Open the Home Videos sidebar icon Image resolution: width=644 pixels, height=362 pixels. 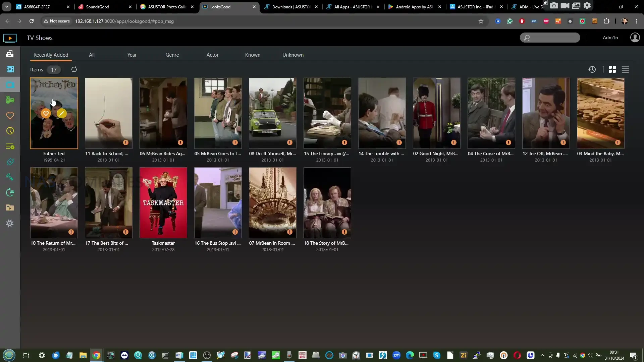click(x=10, y=100)
